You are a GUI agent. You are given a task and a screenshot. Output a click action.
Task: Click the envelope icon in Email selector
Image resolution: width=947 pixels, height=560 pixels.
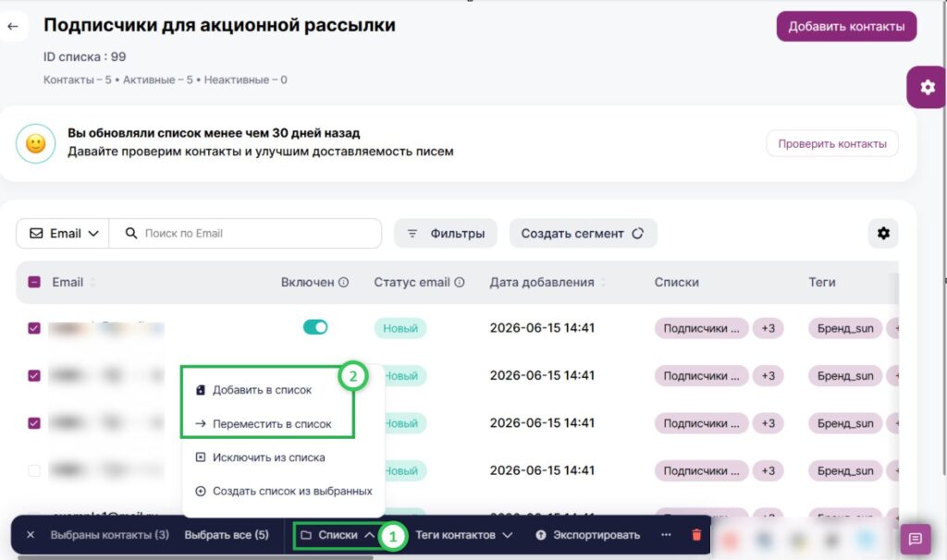(x=36, y=233)
